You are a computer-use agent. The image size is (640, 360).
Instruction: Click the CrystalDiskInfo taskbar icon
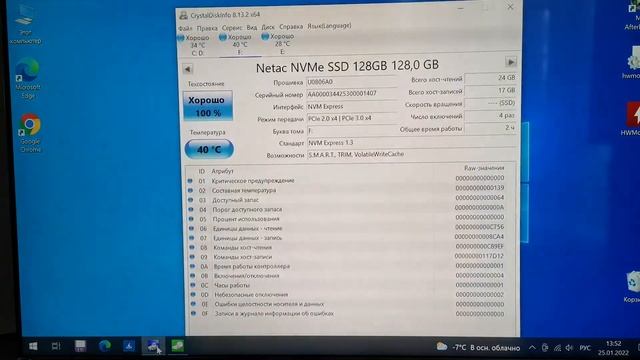coord(153,346)
